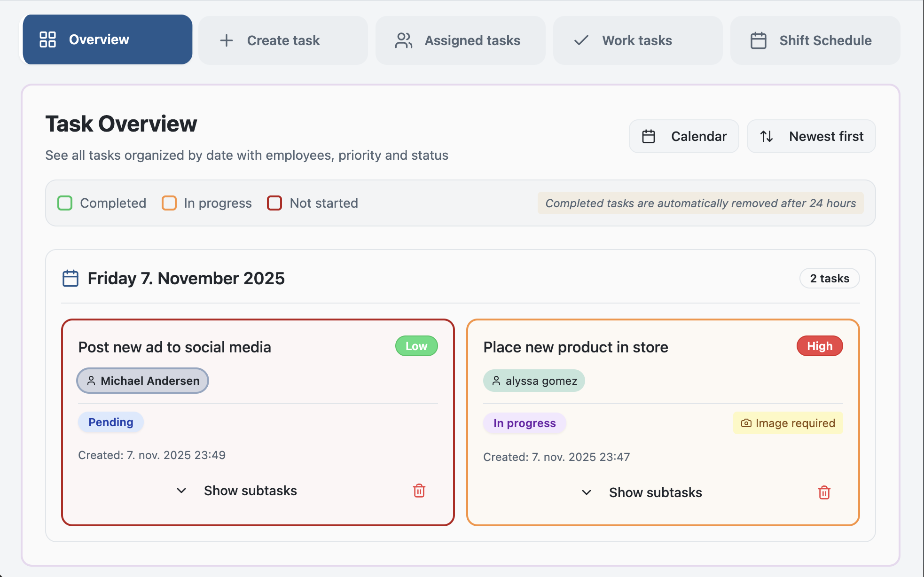The height and width of the screenshot is (577, 924).
Task: Click the 'alyssa gomez' assignee chip
Action: tap(534, 381)
